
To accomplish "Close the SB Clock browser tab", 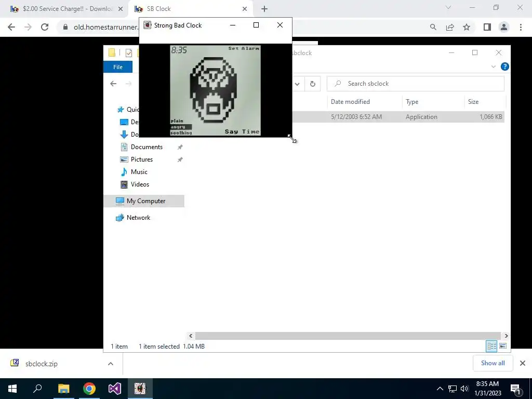I will tap(245, 9).
